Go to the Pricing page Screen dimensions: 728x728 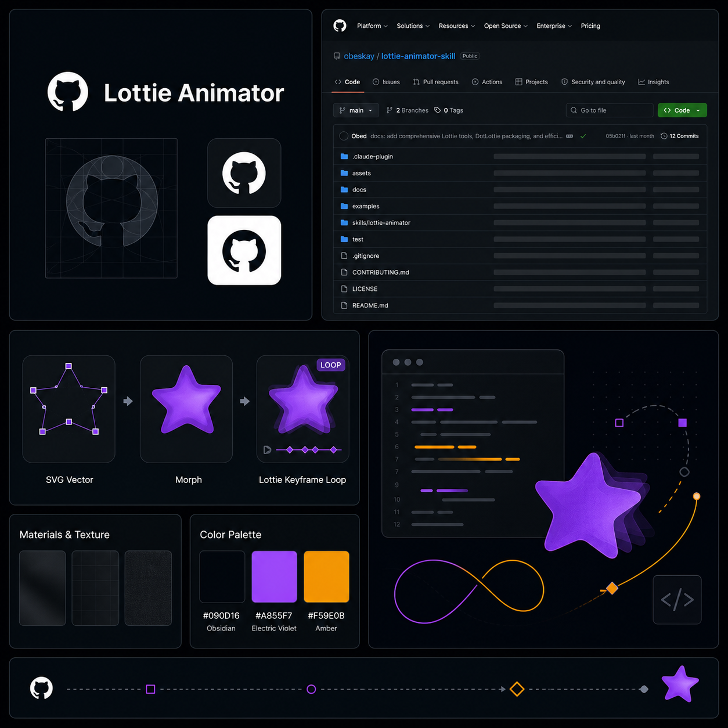point(590,26)
